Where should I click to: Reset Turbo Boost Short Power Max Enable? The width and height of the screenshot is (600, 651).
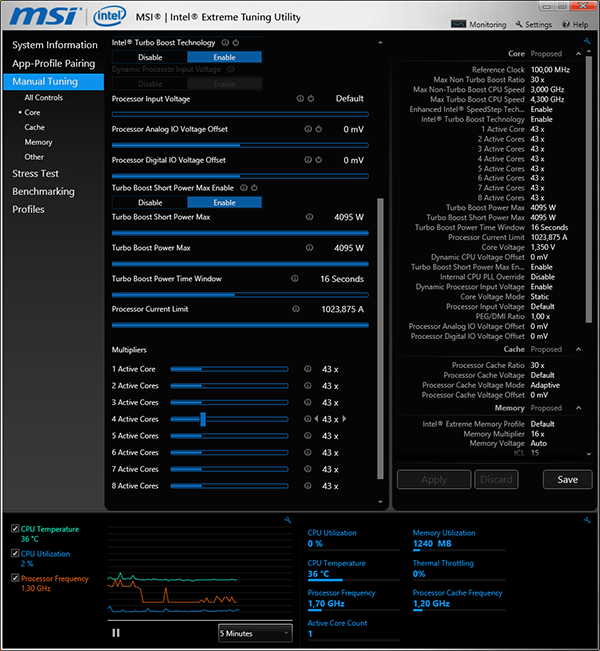tap(254, 188)
